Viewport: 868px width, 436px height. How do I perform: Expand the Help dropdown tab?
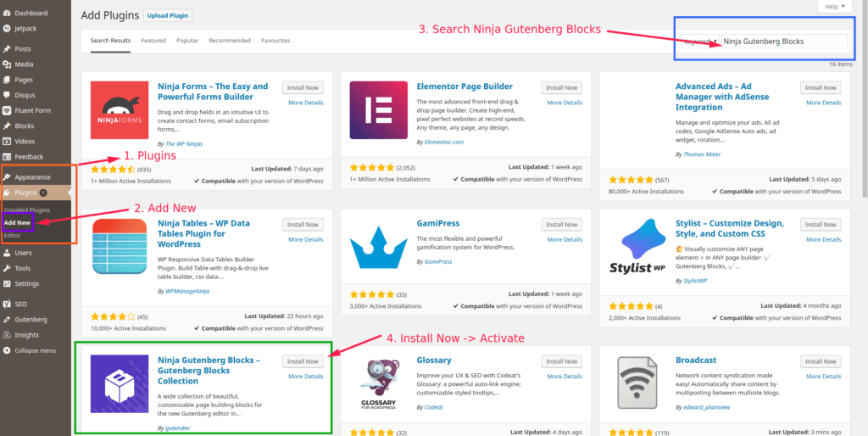834,7
